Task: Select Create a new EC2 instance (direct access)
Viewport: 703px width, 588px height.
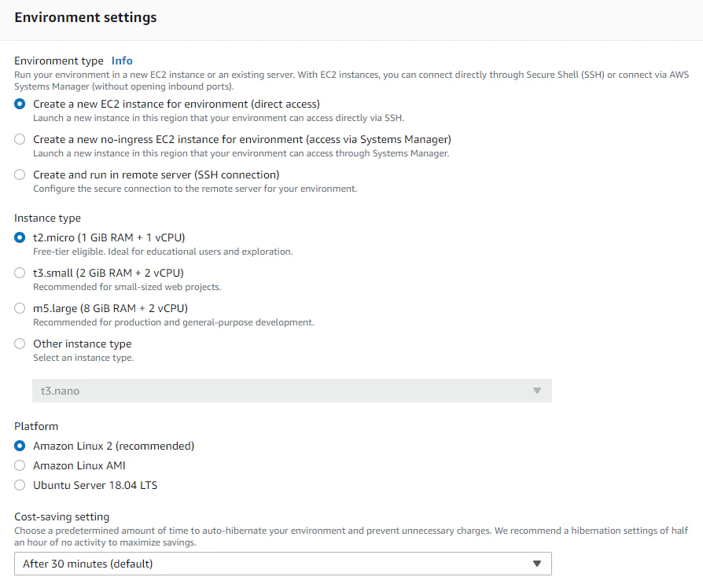Action: coord(20,104)
